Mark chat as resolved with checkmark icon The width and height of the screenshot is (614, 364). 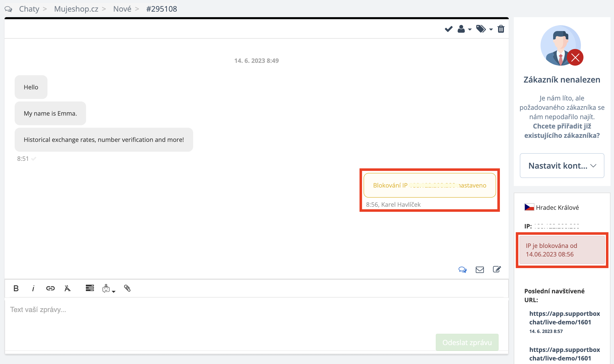[x=448, y=29]
